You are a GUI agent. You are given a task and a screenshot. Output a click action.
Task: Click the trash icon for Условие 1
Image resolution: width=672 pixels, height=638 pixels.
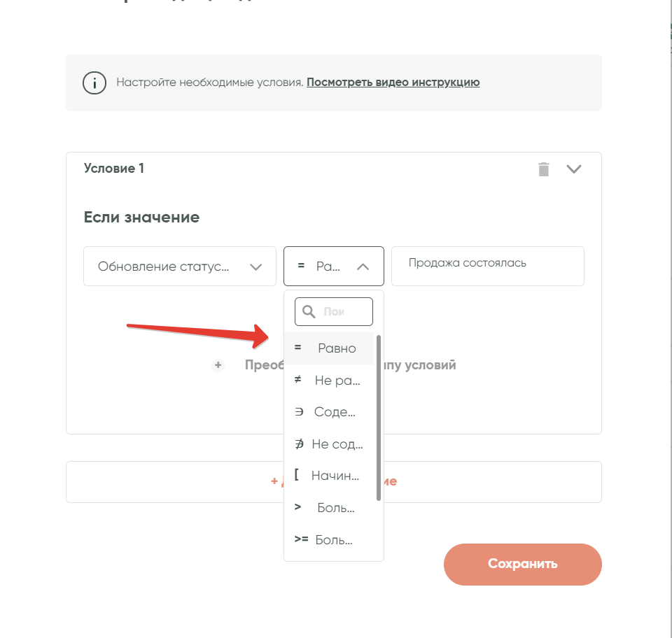[543, 169]
